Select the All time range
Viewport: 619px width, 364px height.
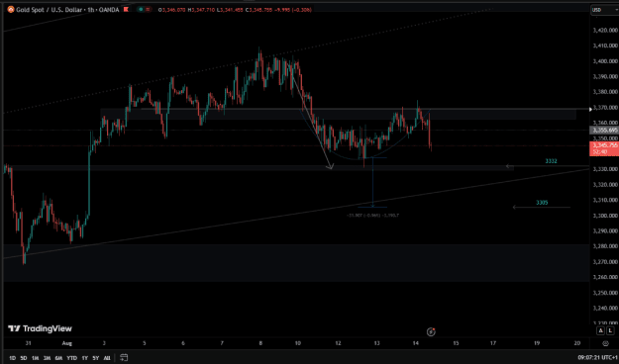(107, 358)
